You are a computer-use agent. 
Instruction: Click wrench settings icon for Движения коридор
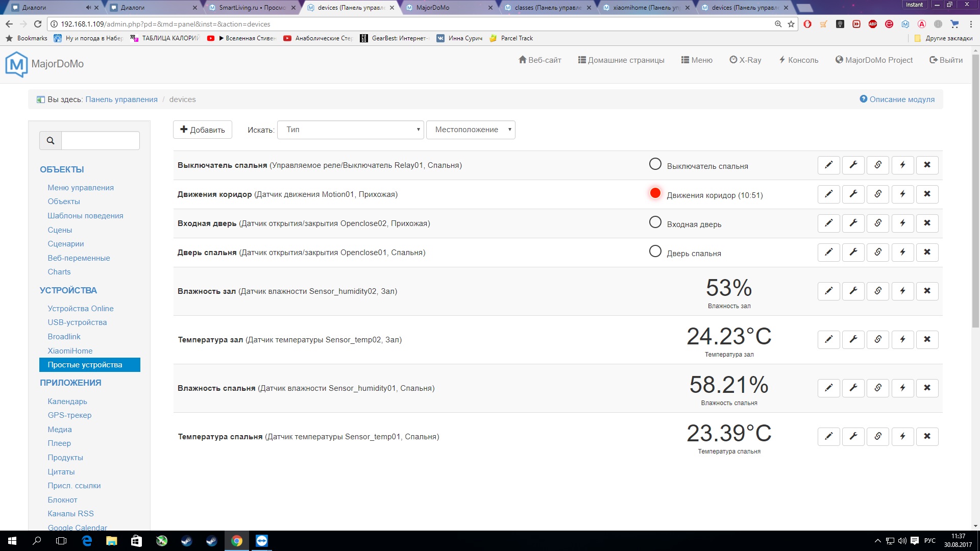point(853,194)
